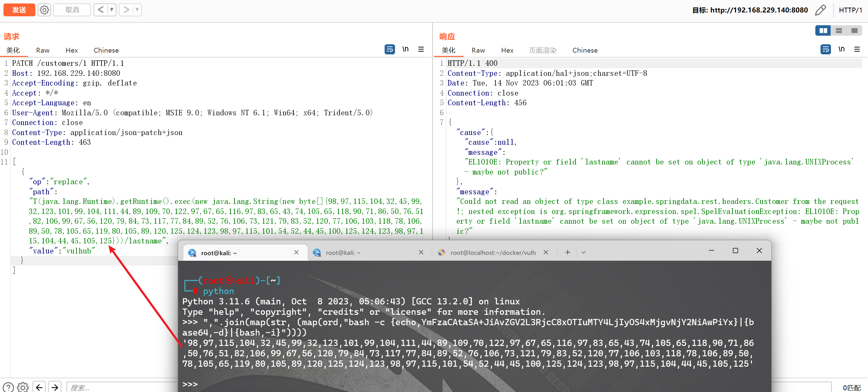Open response Chinese tab
This screenshot has height=392, width=868.
pyautogui.click(x=585, y=50)
